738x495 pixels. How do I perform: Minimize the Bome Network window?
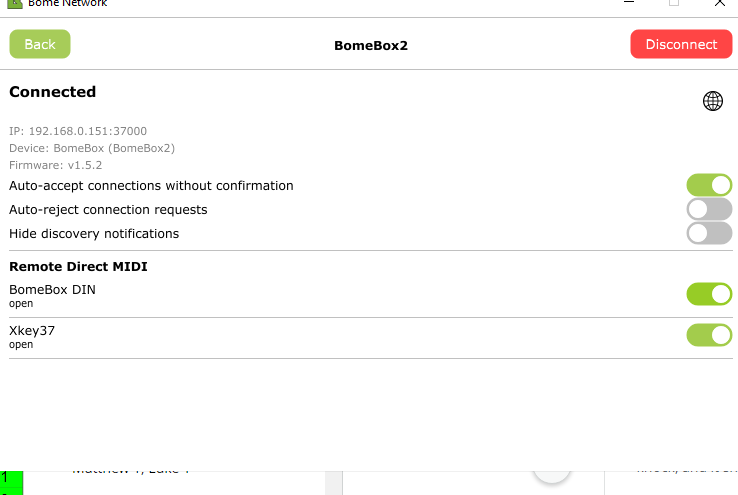[629, 2]
